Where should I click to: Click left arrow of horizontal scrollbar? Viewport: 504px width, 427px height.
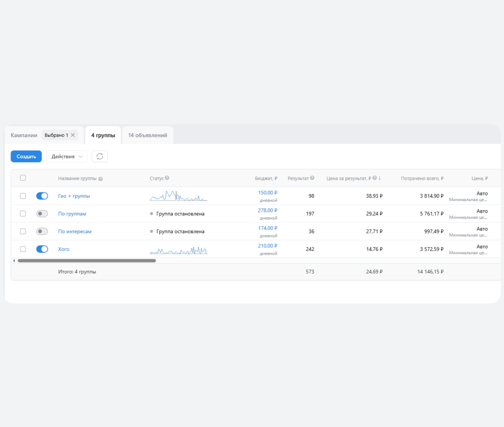point(14,261)
